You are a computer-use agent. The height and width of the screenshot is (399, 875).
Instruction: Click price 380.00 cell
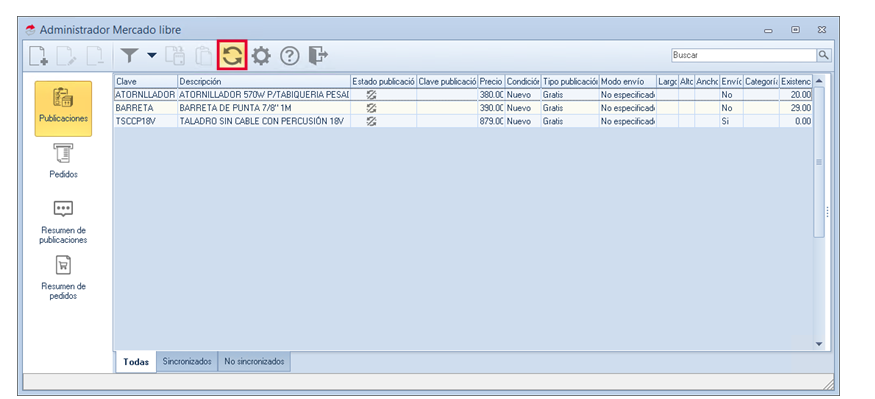pyautogui.click(x=491, y=95)
